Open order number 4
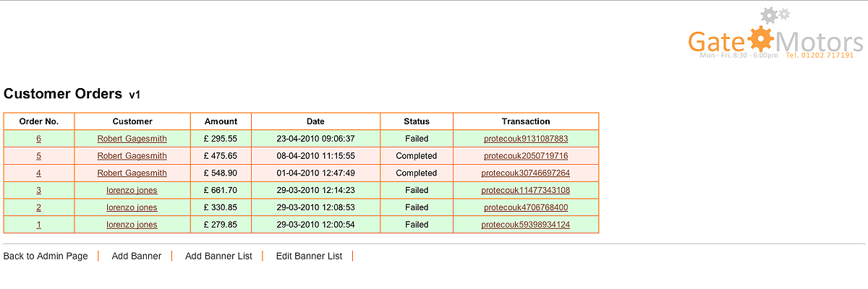 [x=38, y=173]
